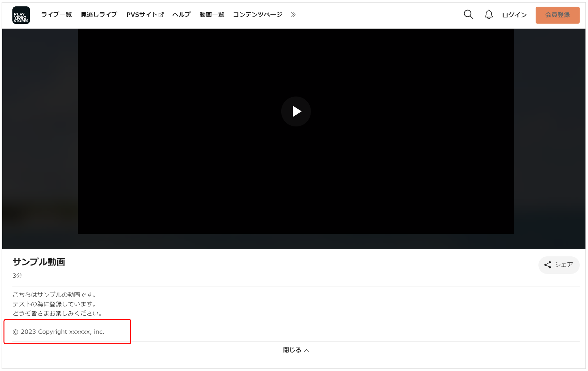Screen dimensions: 588x371
Task: Click the どうぞ皆さまお楽しみください text line
Action: point(58,313)
